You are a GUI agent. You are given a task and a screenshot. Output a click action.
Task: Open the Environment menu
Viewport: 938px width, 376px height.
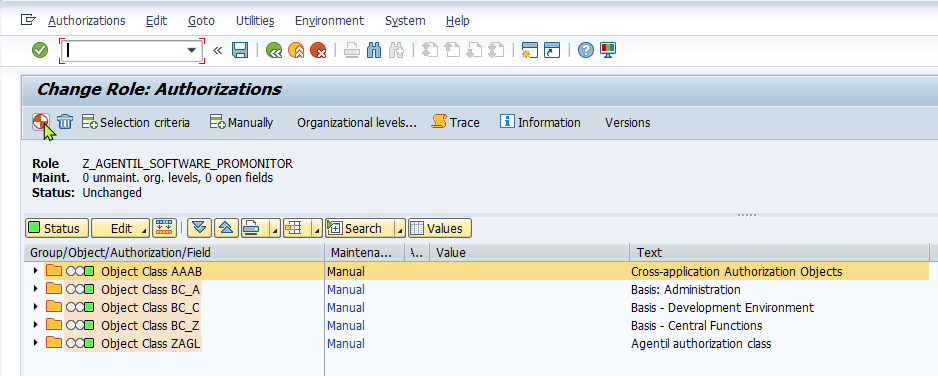329,20
